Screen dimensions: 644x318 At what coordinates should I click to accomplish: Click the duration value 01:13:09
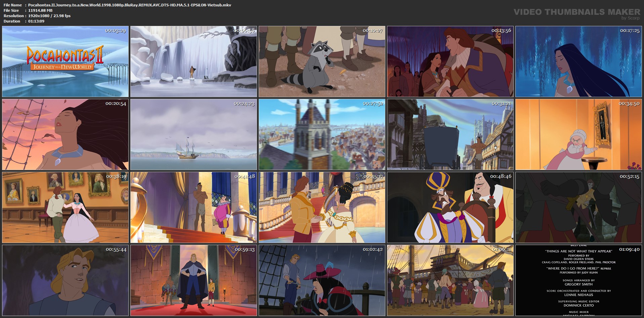click(36, 21)
